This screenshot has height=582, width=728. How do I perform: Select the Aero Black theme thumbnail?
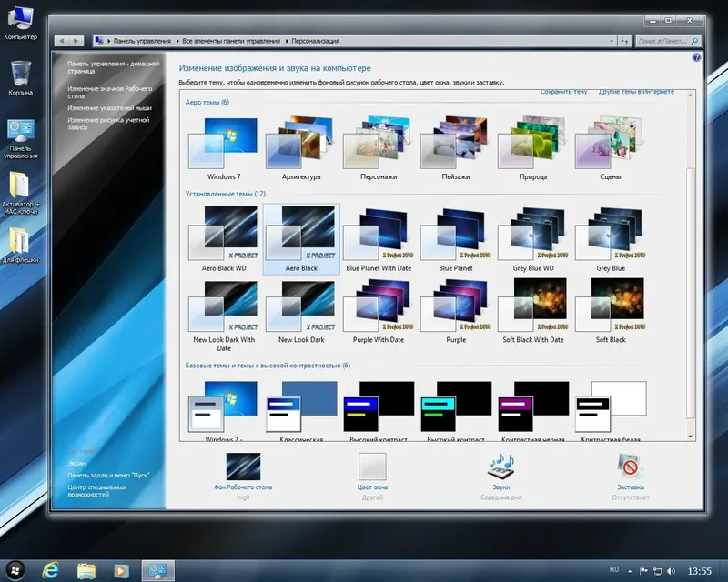coord(300,232)
